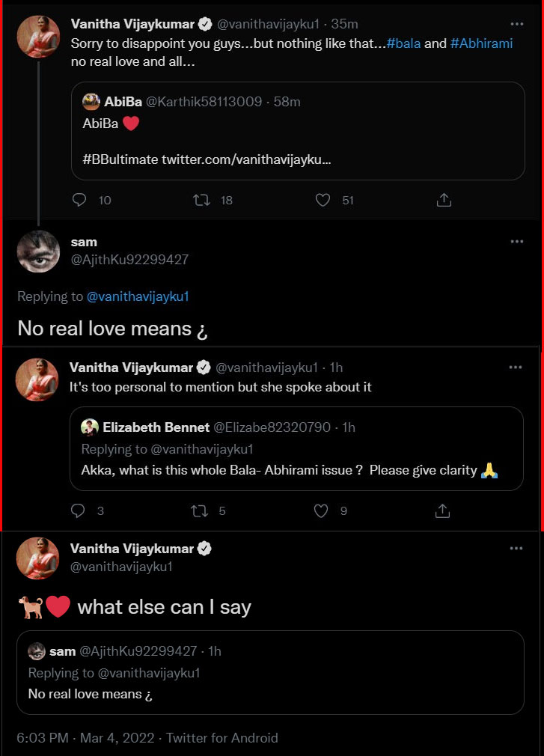Open the #bala hashtag

(404, 43)
